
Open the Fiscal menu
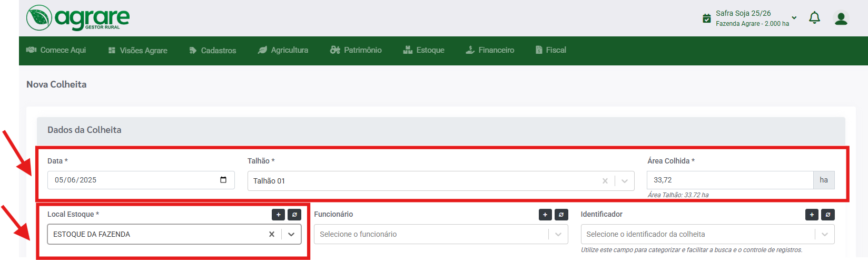551,50
